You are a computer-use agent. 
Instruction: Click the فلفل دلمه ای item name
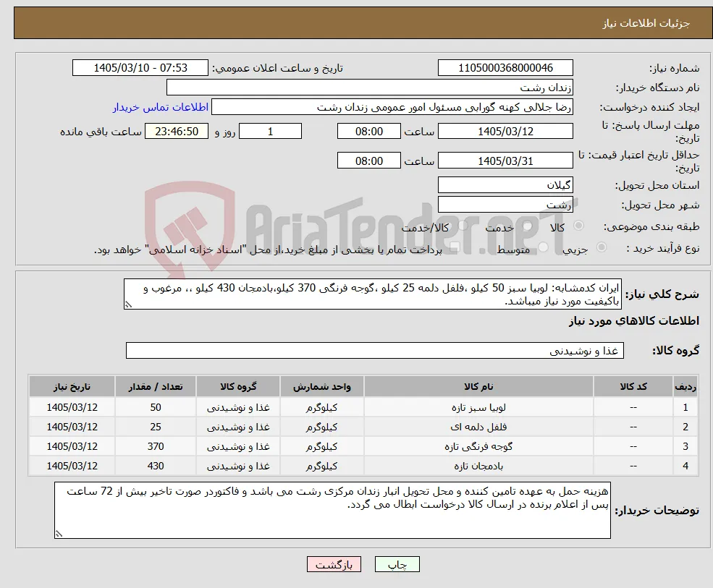pos(478,427)
